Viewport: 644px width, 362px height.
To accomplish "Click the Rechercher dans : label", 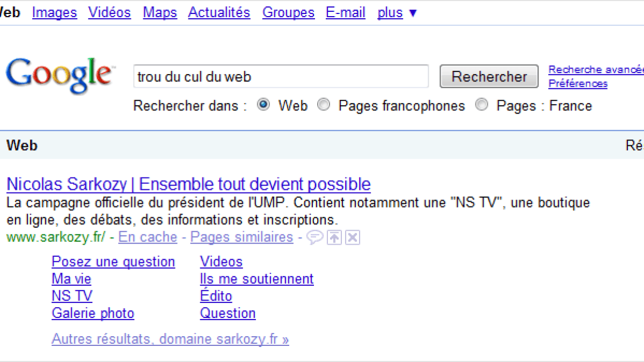I will click(x=190, y=106).
